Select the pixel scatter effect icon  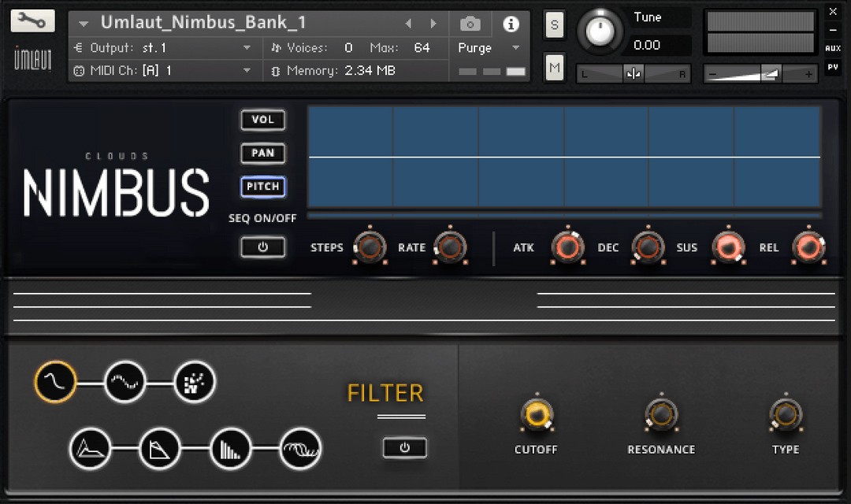[x=195, y=382]
